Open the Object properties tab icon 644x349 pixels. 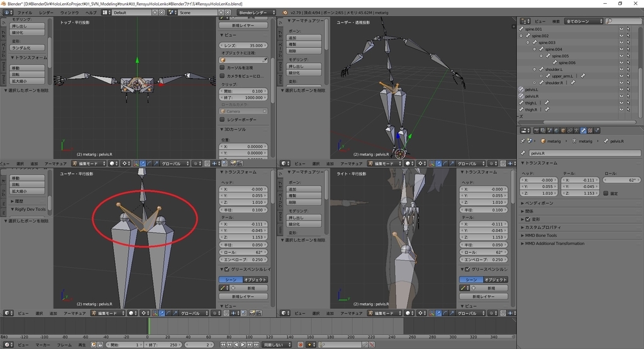(x=563, y=130)
